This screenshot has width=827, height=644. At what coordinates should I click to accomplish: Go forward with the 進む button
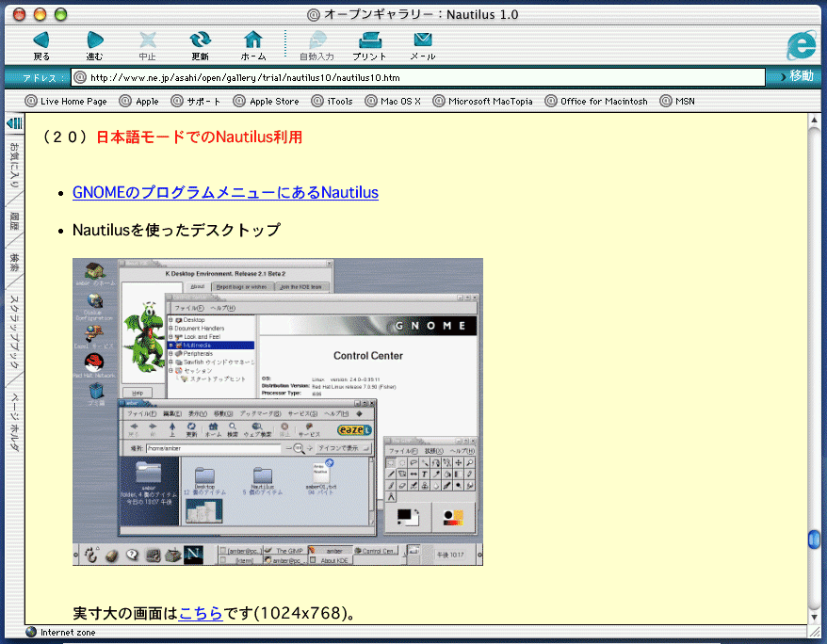click(x=94, y=45)
